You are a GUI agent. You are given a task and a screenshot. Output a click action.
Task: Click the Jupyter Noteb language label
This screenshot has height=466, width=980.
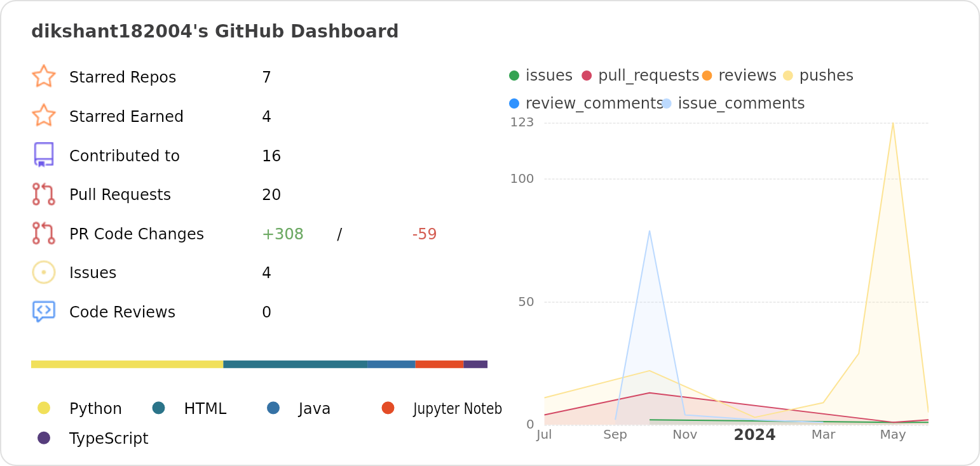point(458,409)
